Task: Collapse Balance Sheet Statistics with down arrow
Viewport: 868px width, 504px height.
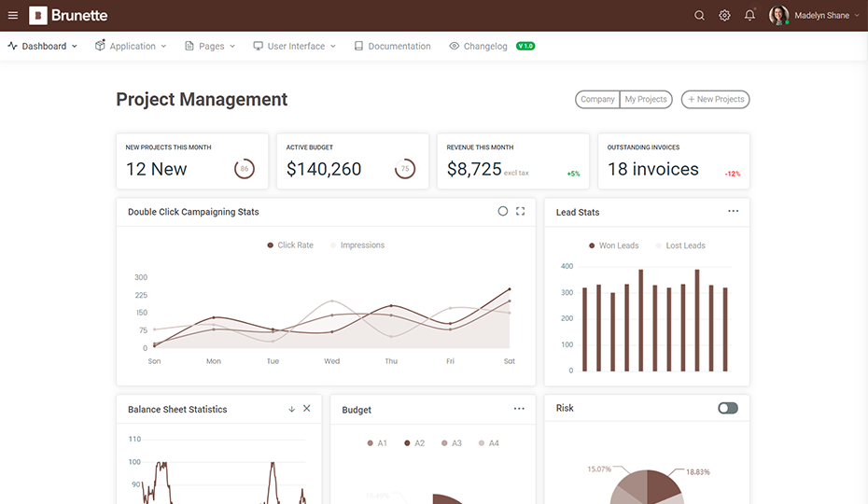Action: 292,410
